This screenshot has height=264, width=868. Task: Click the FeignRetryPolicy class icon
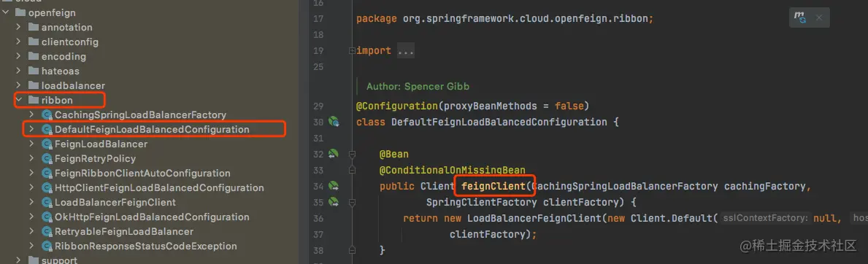pos(47,158)
